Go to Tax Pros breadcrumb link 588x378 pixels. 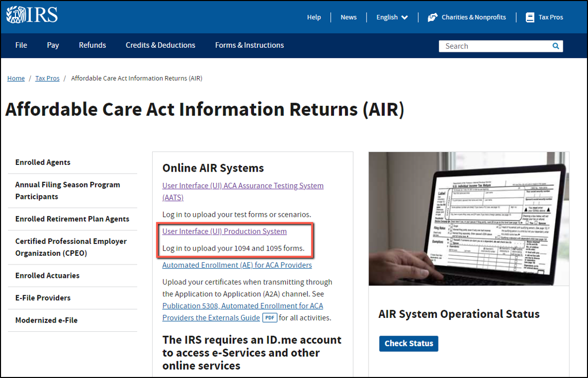click(x=47, y=78)
